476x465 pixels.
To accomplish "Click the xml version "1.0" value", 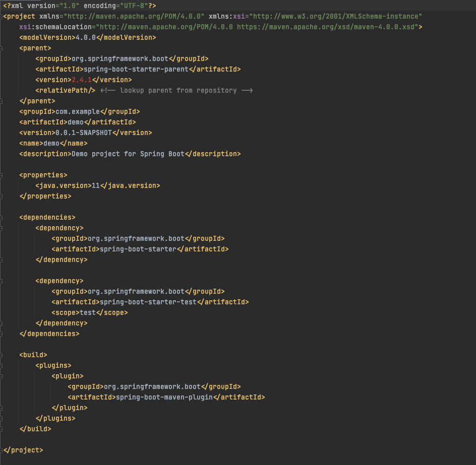I will (x=70, y=6).
